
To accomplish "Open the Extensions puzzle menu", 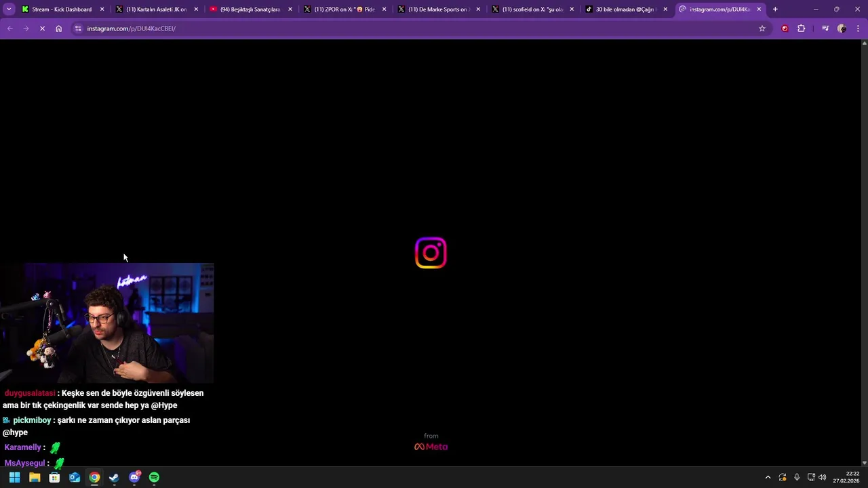I will tap(802, 28).
